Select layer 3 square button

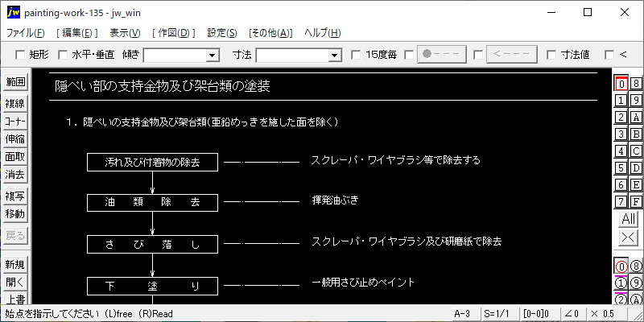click(x=621, y=134)
